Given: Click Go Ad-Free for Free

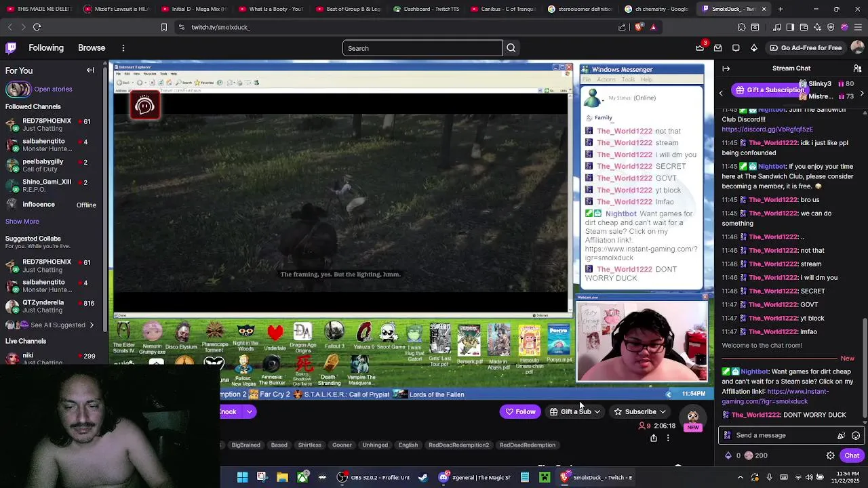Looking at the screenshot, I should click(x=806, y=48).
